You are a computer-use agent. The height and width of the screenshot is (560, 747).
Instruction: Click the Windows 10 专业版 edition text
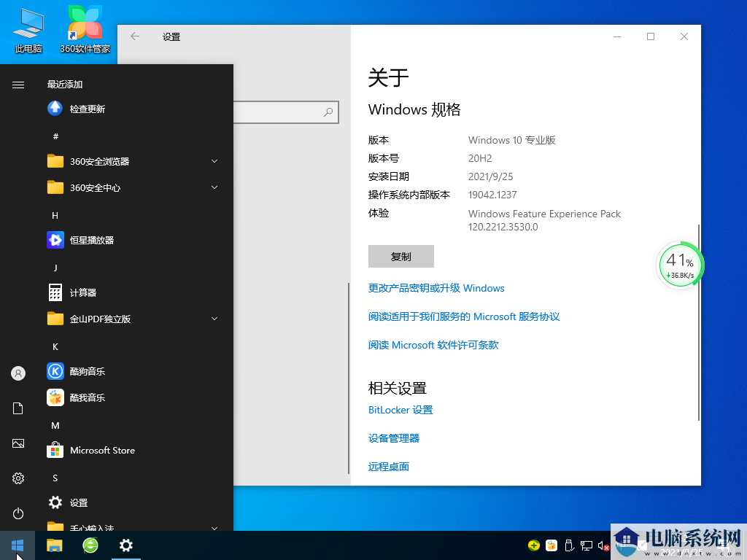click(x=511, y=140)
